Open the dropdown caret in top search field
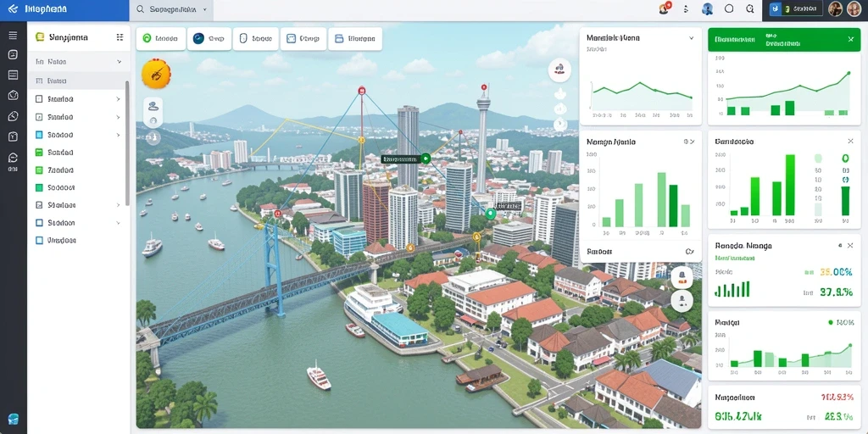Image resolution: width=868 pixels, height=434 pixels. pyautogui.click(x=205, y=9)
